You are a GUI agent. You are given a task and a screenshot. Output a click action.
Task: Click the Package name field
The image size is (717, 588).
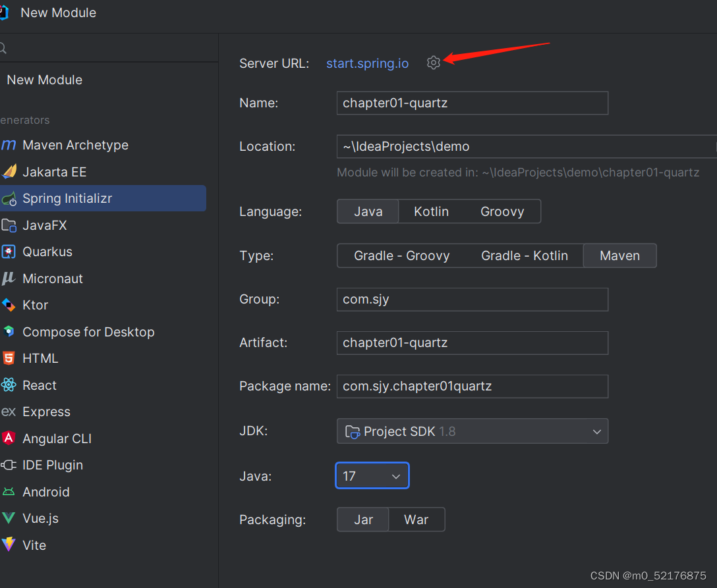click(x=473, y=386)
